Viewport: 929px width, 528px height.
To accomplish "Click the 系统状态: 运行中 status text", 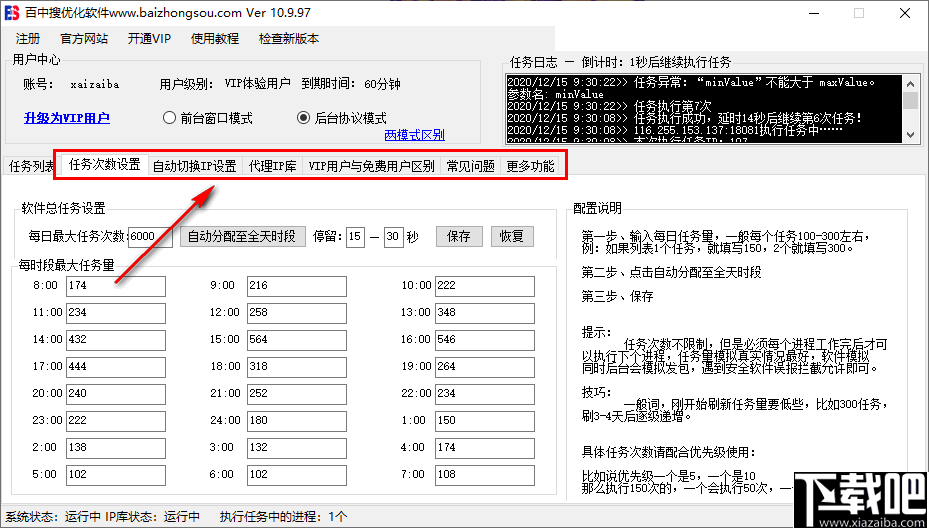I will 52,516.
